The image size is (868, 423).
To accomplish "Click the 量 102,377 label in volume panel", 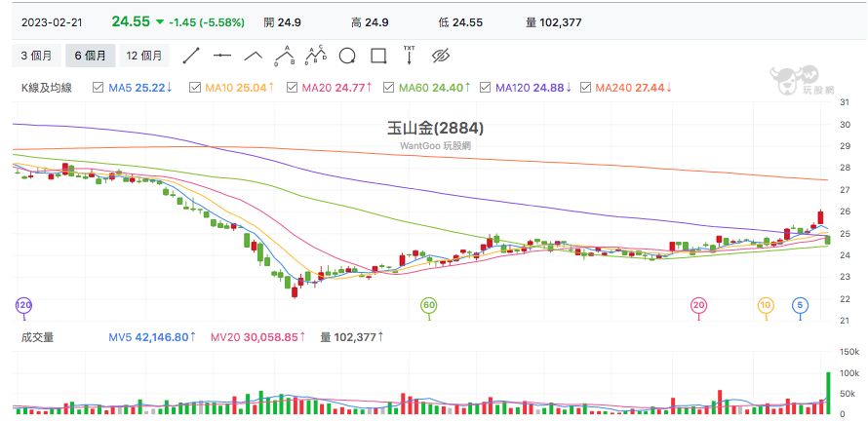I will [351, 337].
